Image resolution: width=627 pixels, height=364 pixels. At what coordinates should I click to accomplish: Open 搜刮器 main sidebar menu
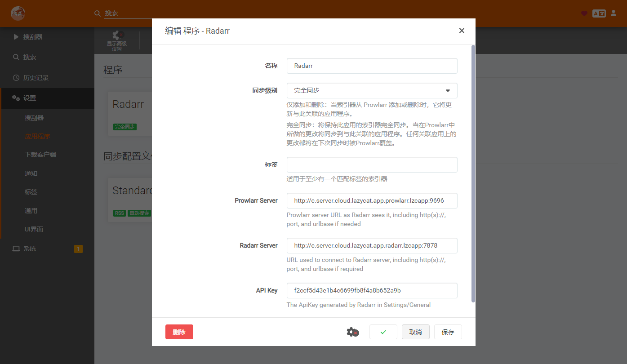47,37
